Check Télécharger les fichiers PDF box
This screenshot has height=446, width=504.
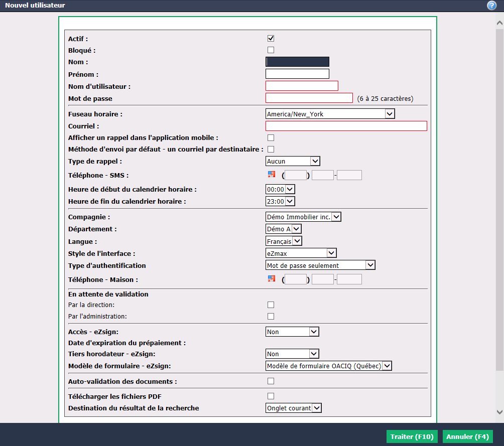[x=271, y=396]
